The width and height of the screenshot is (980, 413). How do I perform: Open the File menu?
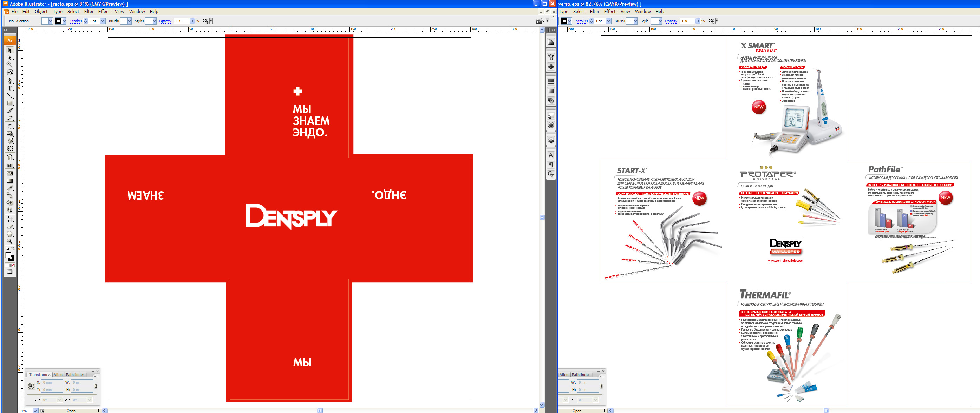[x=14, y=11]
